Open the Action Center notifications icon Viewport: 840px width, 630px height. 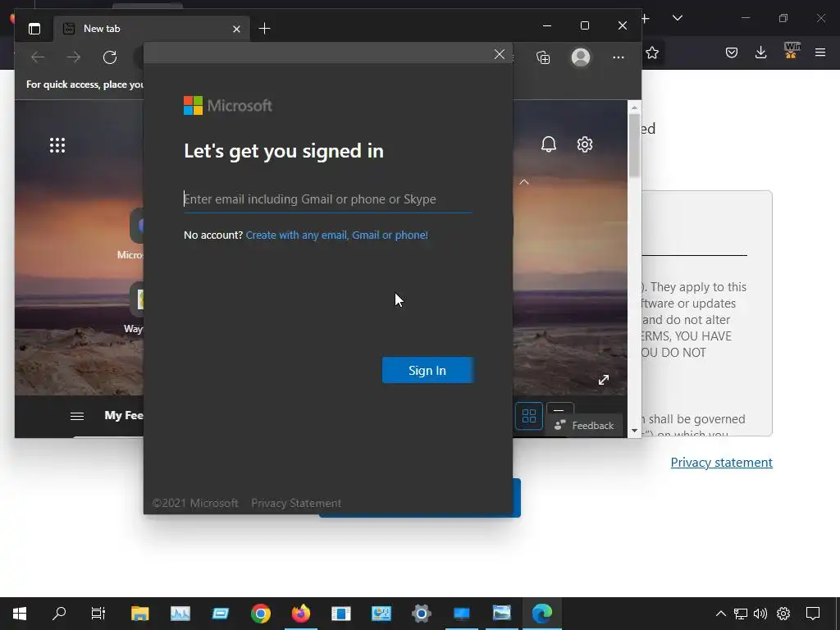pyautogui.click(x=813, y=614)
